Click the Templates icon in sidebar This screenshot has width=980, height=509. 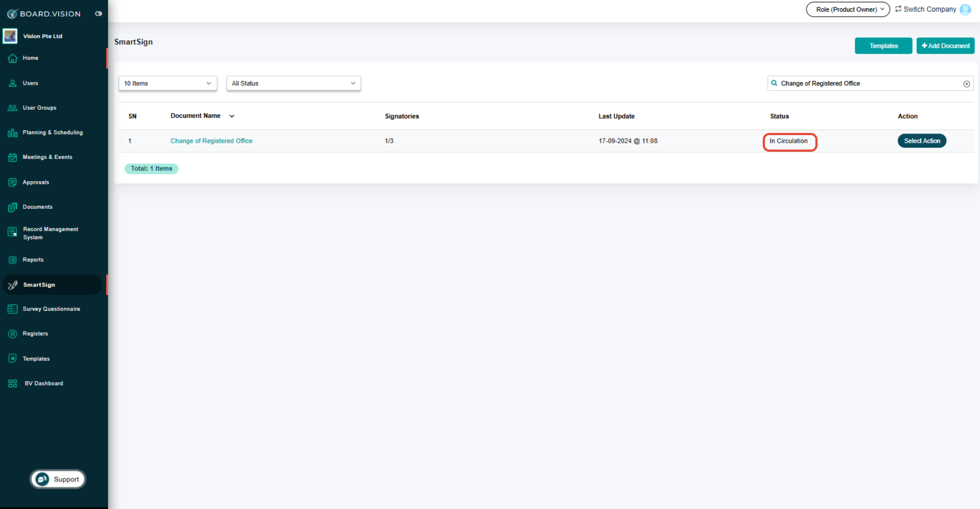click(12, 358)
